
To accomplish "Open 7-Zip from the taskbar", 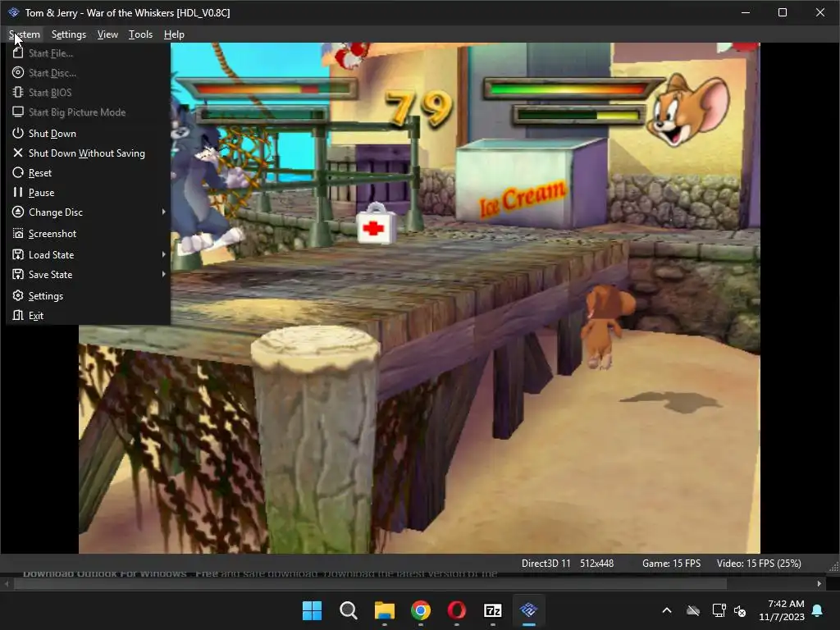I will (492, 610).
